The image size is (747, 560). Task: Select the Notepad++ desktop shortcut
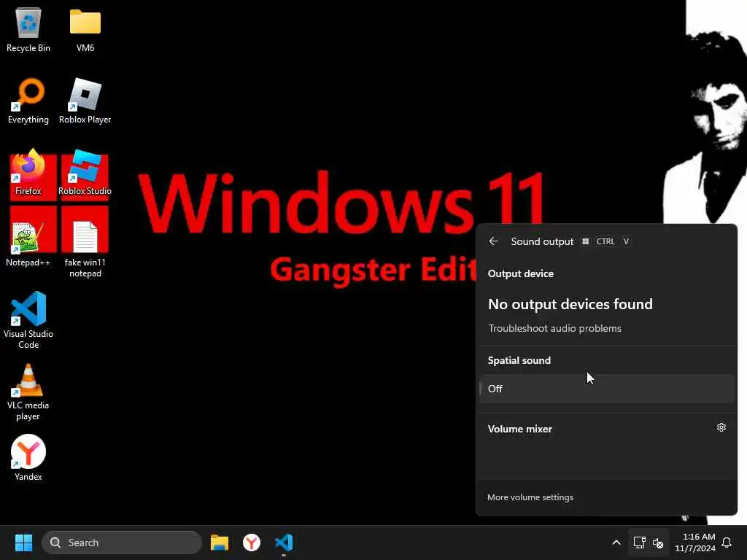28,244
